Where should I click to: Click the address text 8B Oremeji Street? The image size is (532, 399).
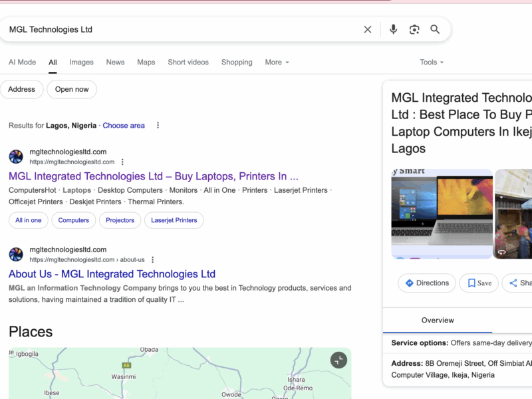click(x=462, y=369)
